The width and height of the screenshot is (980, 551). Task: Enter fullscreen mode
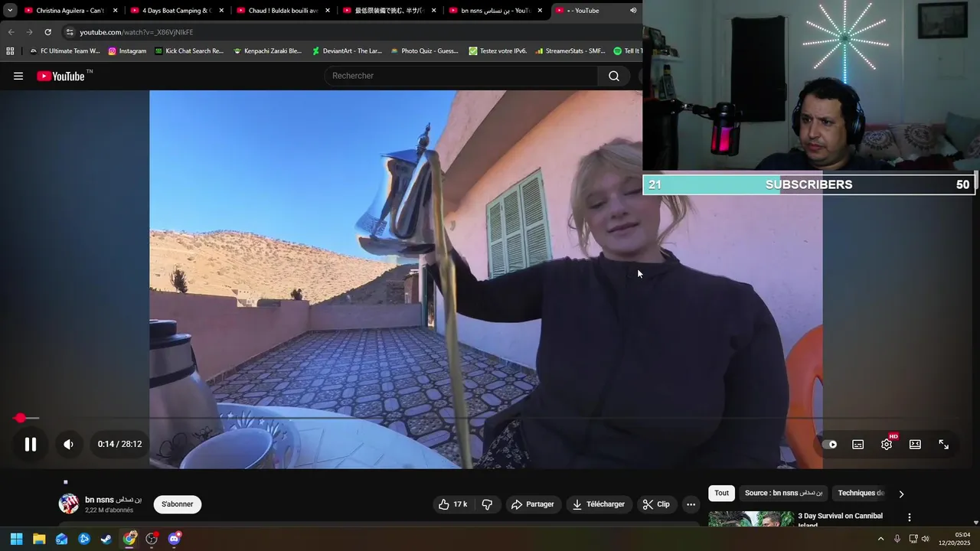[943, 444]
